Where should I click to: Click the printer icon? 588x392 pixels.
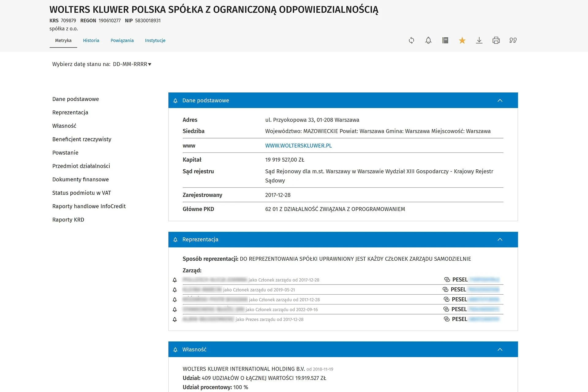(x=496, y=40)
